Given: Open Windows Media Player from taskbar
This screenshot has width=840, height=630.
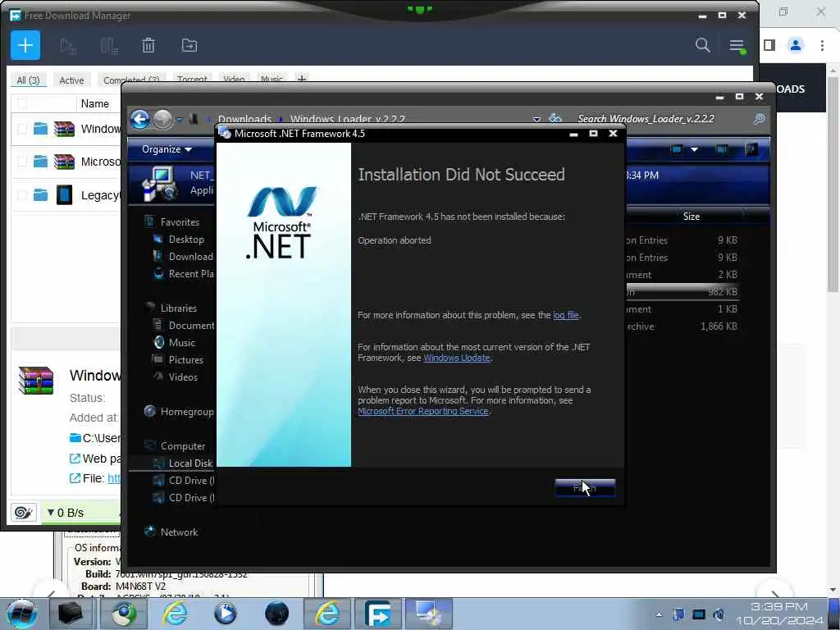Looking at the screenshot, I should (x=226, y=614).
